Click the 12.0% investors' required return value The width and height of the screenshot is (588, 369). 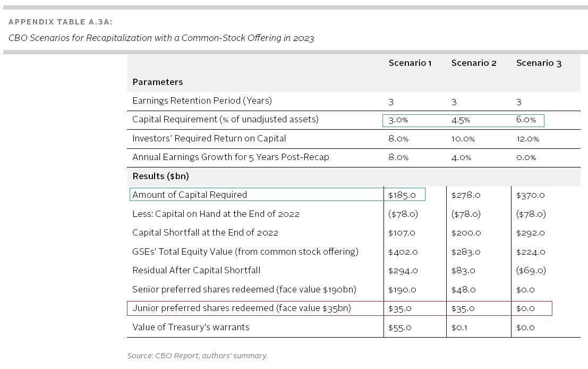pos(527,139)
